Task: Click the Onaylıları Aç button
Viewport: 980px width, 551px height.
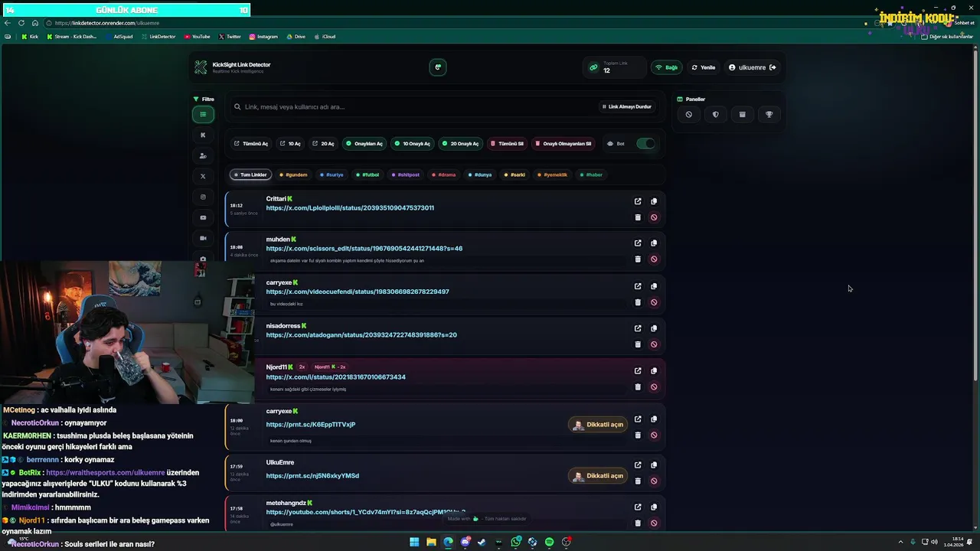Action: click(364, 144)
